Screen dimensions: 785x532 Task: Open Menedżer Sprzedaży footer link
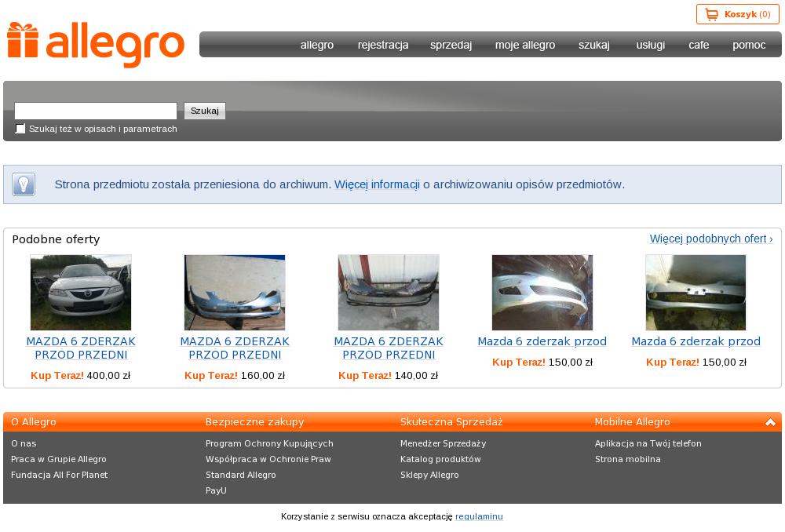(x=443, y=443)
